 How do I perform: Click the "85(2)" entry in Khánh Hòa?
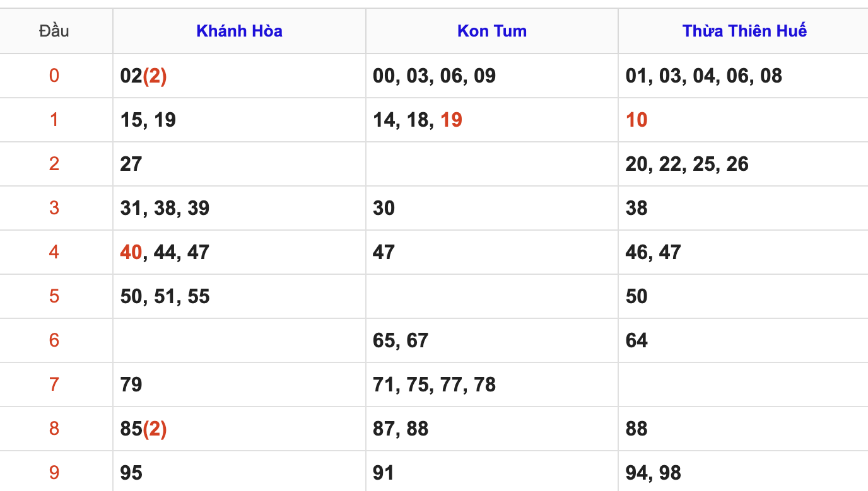(x=143, y=429)
